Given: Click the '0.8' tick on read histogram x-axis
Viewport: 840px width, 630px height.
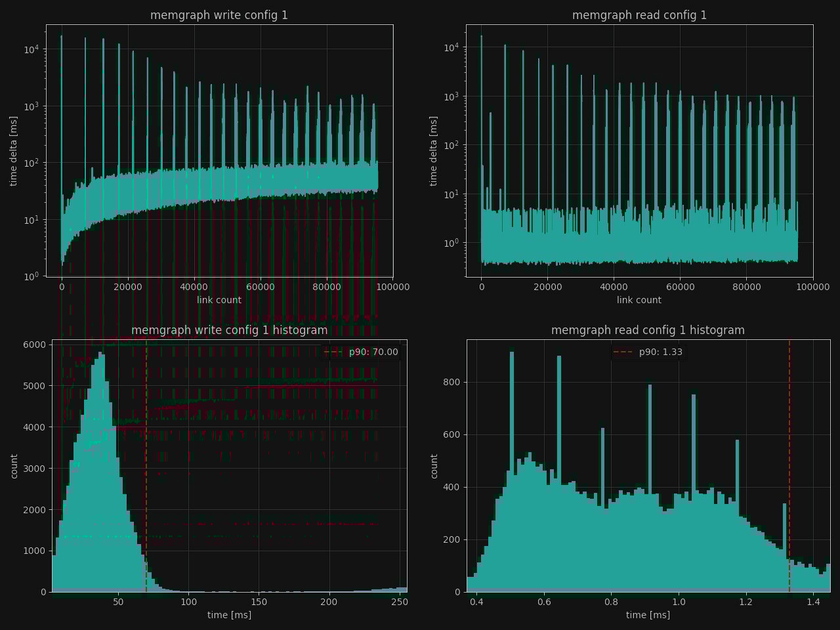Looking at the screenshot, I should coord(611,602).
